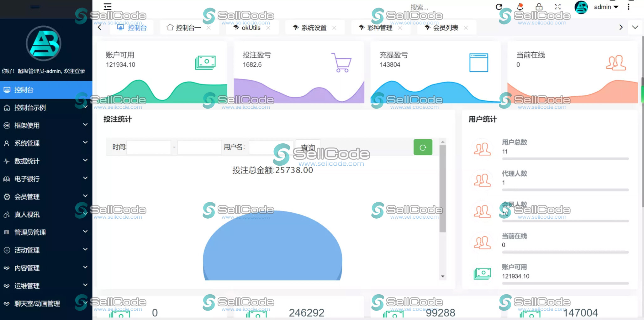Expand the 管理员管理 menu chevron
This screenshot has width=644, height=320.
tap(85, 232)
